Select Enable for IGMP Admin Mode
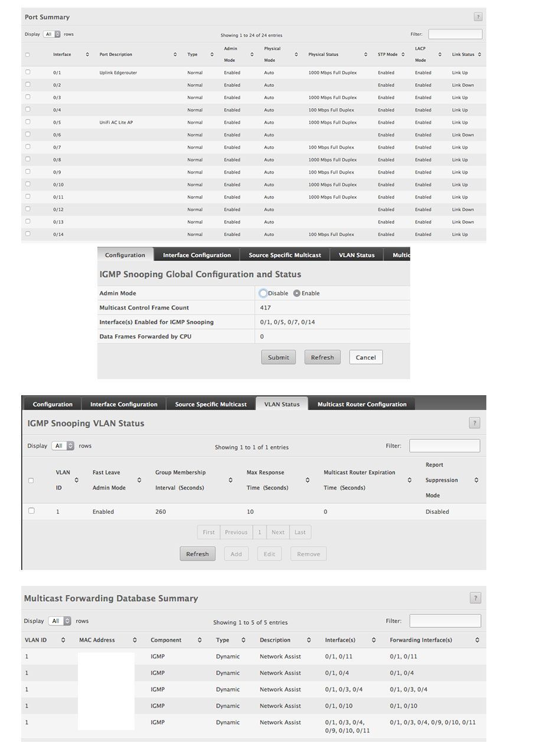This screenshot has width=533, height=756. tap(297, 293)
